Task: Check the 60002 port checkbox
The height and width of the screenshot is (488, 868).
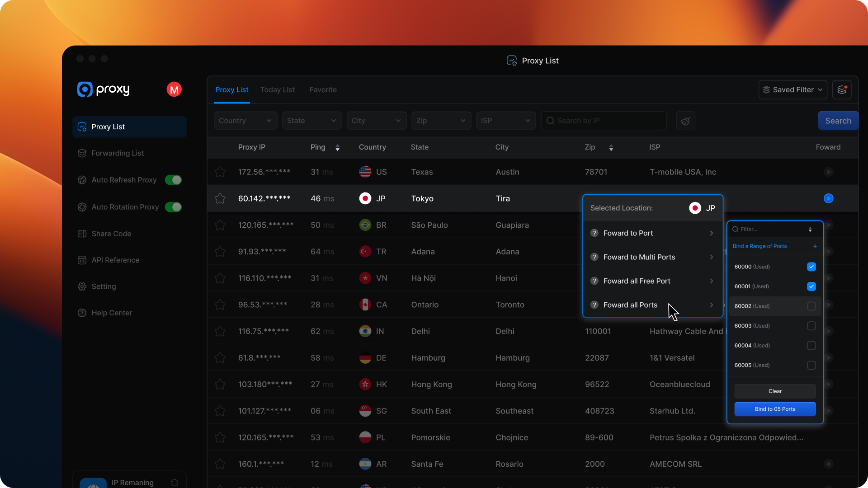Action: [811, 306]
